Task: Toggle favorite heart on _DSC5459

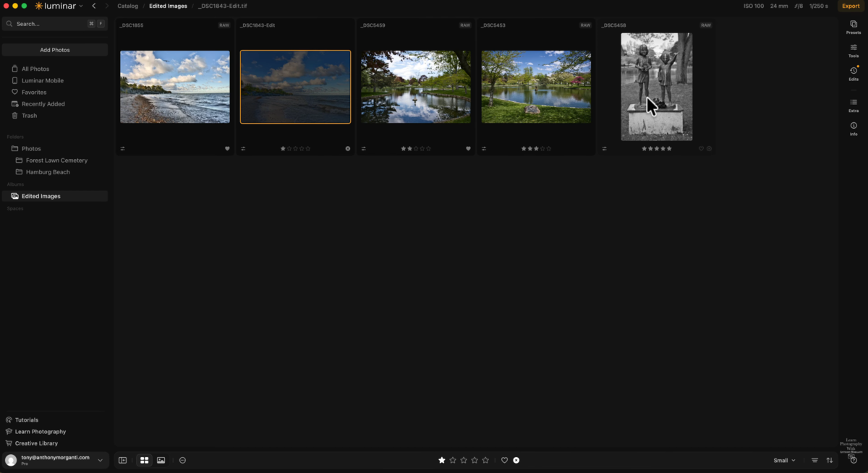Action: [x=468, y=148]
